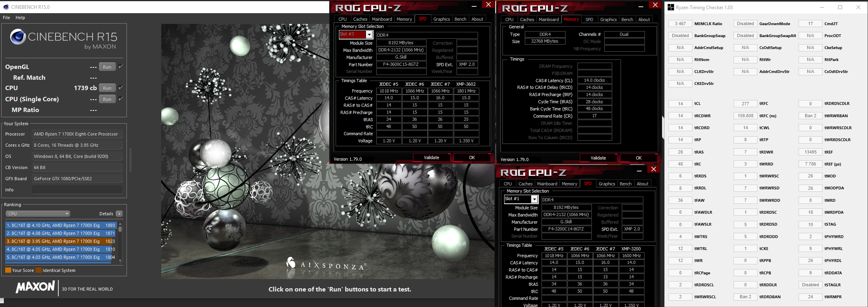Click the Your Score orange legend swatch
Viewport: 868px width, 307px height.
[8, 270]
